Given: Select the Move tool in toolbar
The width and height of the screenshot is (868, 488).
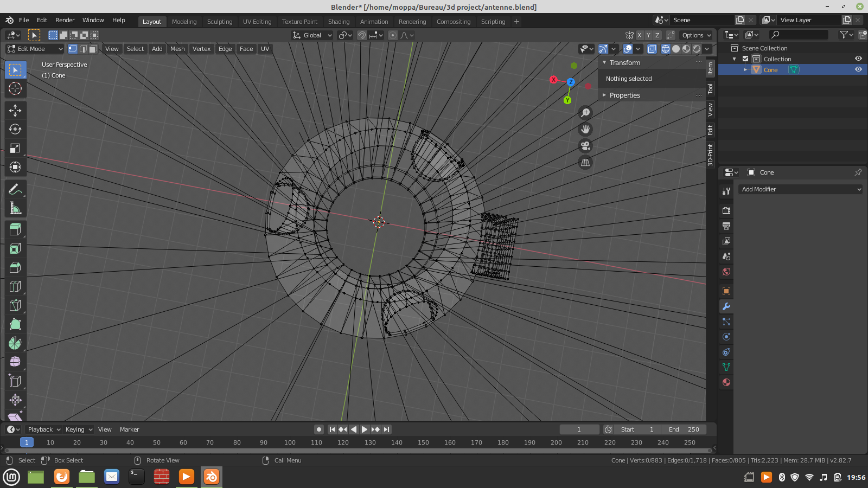Looking at the screenshot, I should click(15, 111).
